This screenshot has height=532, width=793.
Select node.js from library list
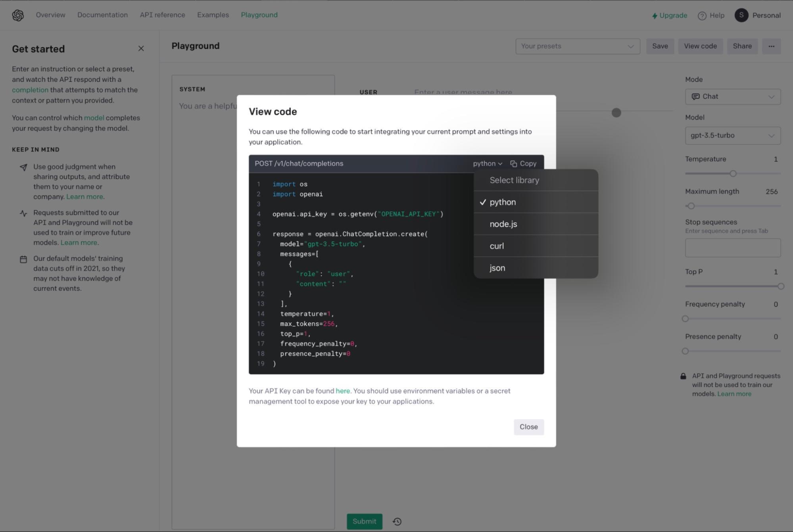pos(536,224)
